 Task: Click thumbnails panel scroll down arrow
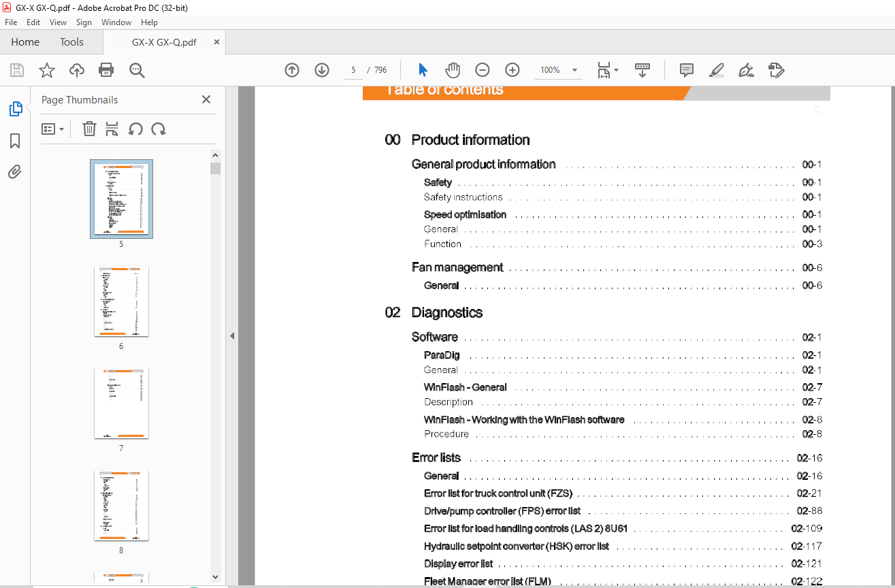click(x=215, y=576)
